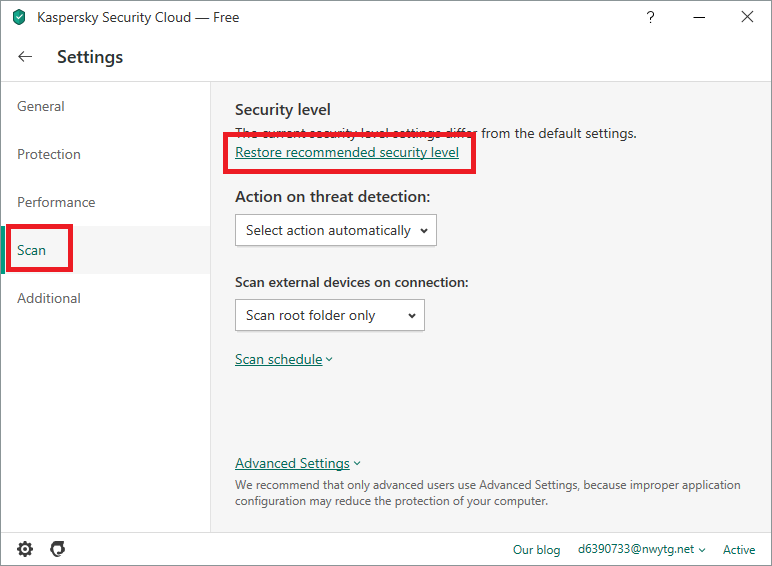Image resolution: width=772 pixels, height=566 pixels.
Task: Expand the Advanced Settings section
Action: coord(297,463)
